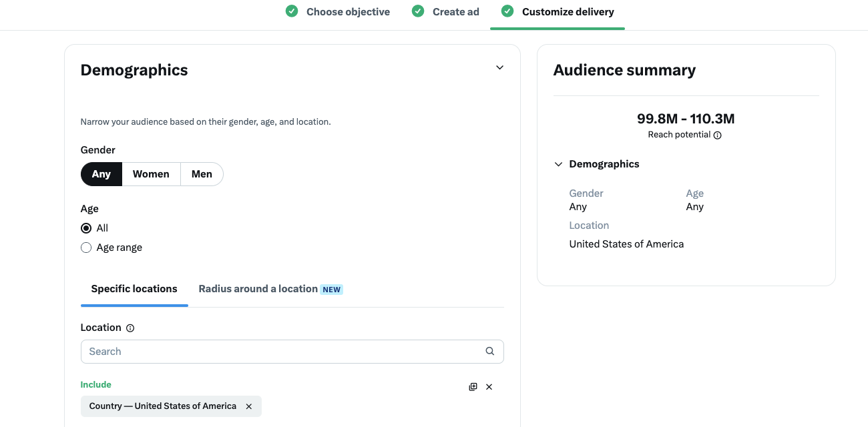Select the Any gender button

pyautogui.click(x=101, y=173)
